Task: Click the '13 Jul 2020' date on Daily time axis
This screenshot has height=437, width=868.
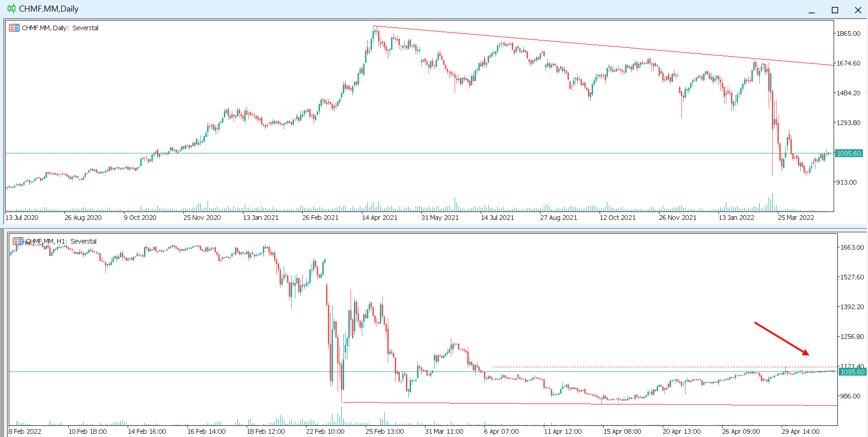Action: pos(22,218)
